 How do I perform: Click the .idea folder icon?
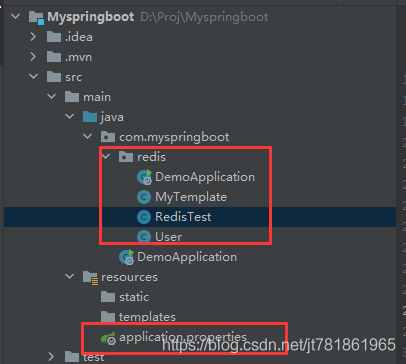pyautogui.click(x=54, y=37)
